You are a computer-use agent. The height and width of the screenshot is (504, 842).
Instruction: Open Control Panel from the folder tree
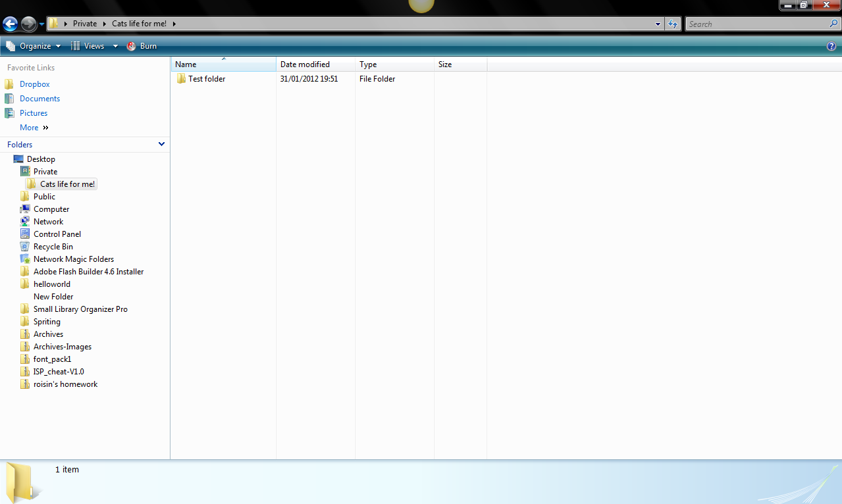[x=57, y=234]
